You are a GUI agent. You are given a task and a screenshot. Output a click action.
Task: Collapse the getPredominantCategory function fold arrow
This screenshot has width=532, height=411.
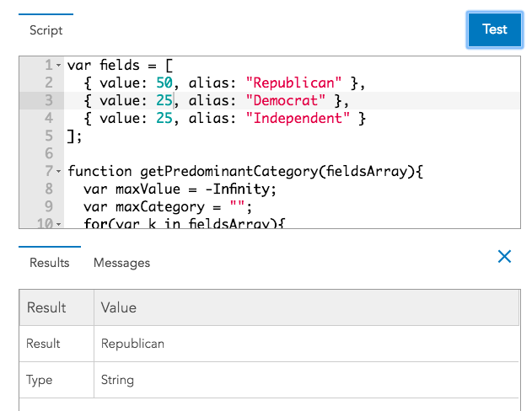[x=58, y=172]
